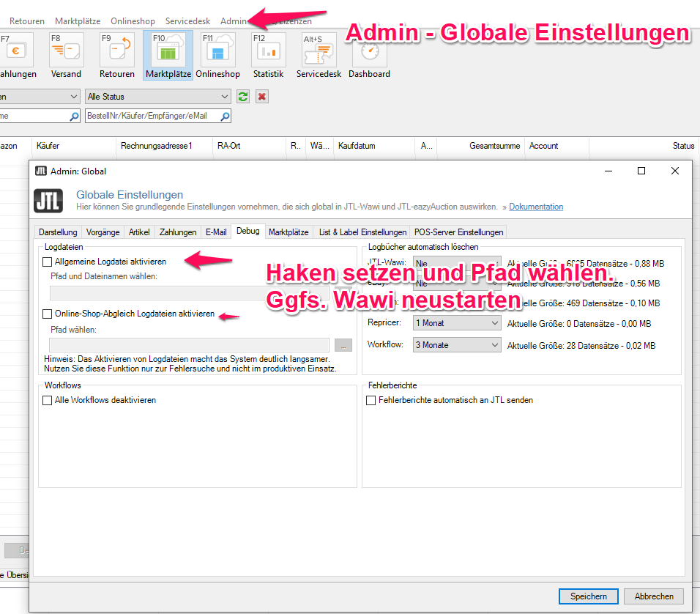Click search magnifier in BestellNr field

tap(226, 116)
